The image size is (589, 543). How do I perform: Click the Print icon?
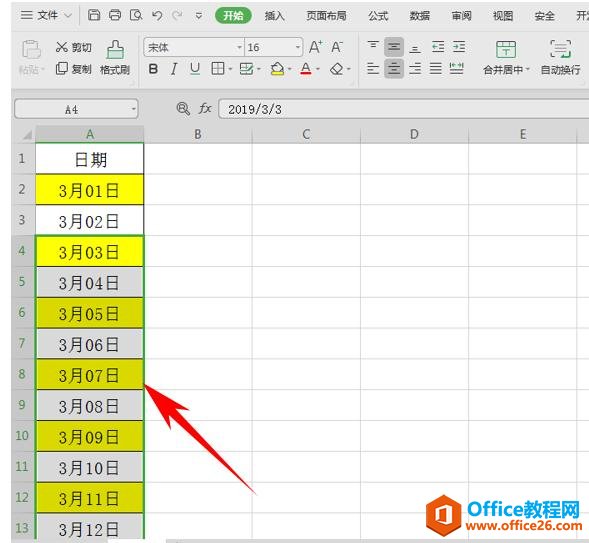pyautogui.click(x=115, y=15)
